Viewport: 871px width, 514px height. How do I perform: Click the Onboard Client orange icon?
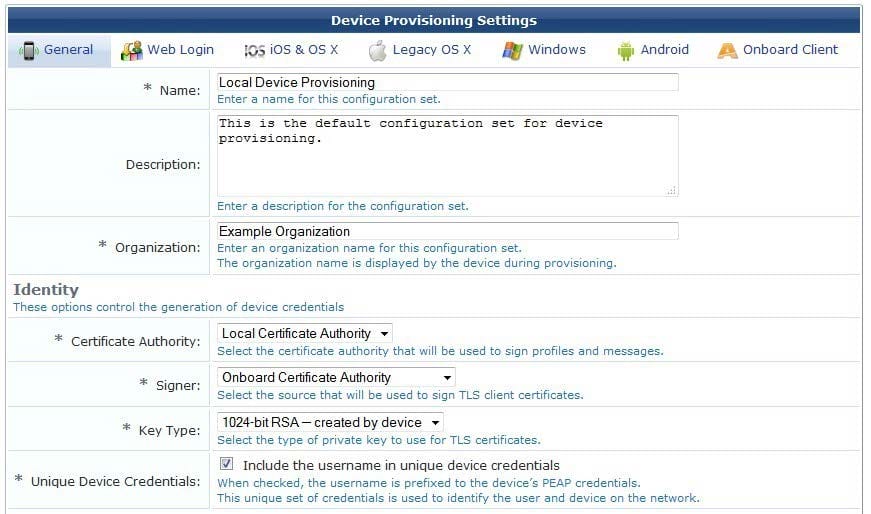727,51
